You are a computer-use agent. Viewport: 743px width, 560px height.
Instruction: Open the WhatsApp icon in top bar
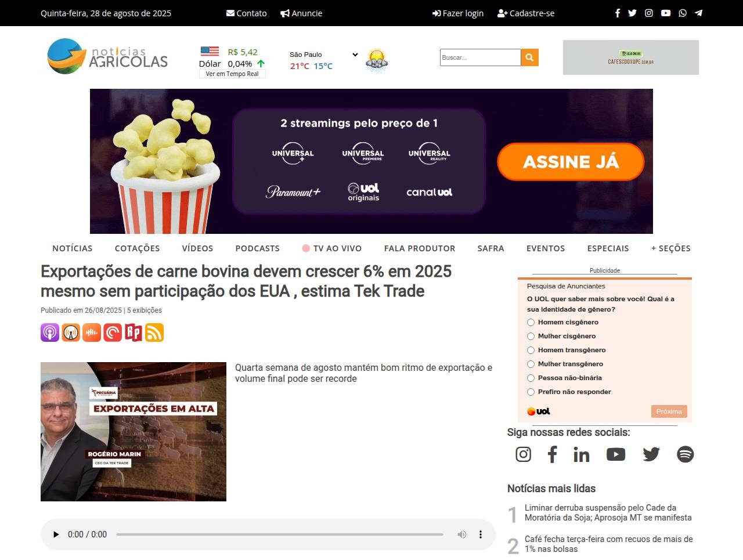pos(683,13)
